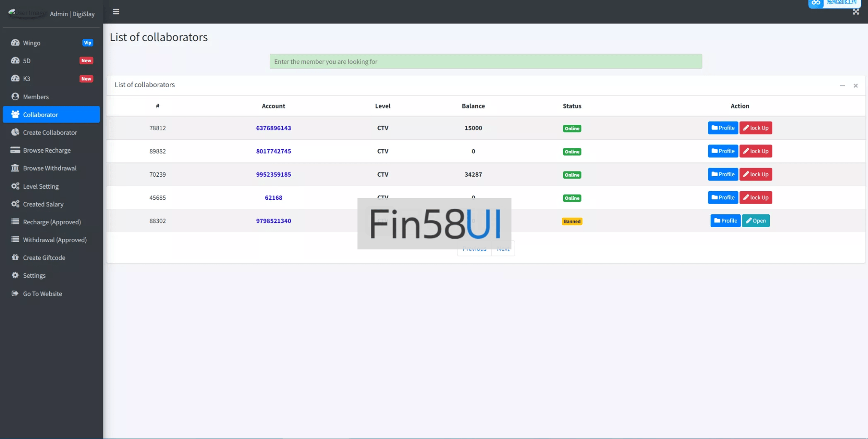Collapse the List of collaborators card
This screenshot has height=439, width=868.
tap(842, 86)
